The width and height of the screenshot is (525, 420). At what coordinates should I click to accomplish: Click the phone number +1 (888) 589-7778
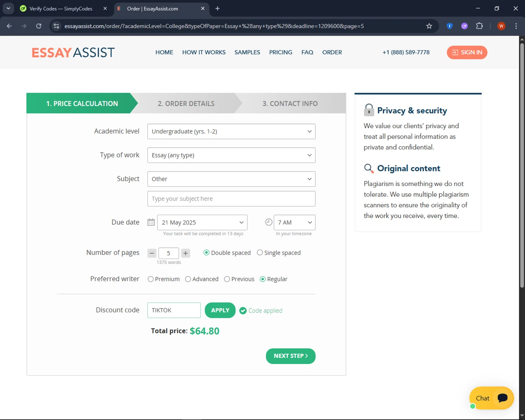point(406,52)
